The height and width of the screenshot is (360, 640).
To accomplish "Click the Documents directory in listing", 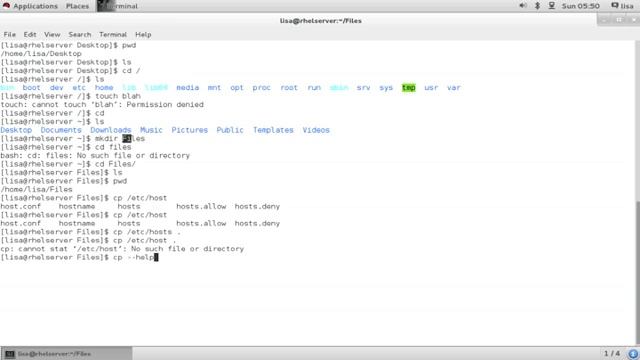I will [61, 130].
